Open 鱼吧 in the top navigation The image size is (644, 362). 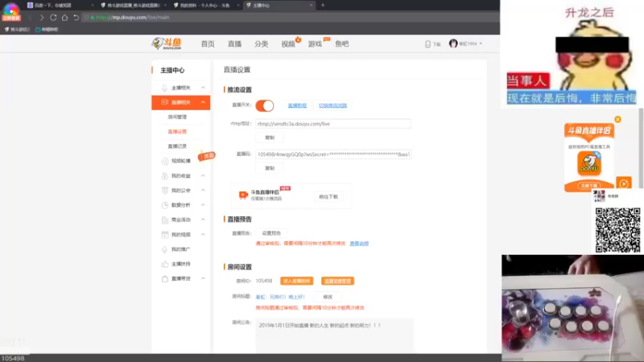point(341,44)
